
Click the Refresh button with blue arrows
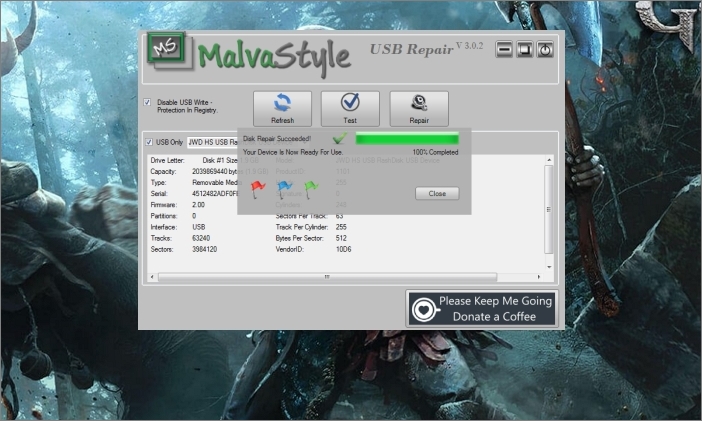click(x=283, y=109)
